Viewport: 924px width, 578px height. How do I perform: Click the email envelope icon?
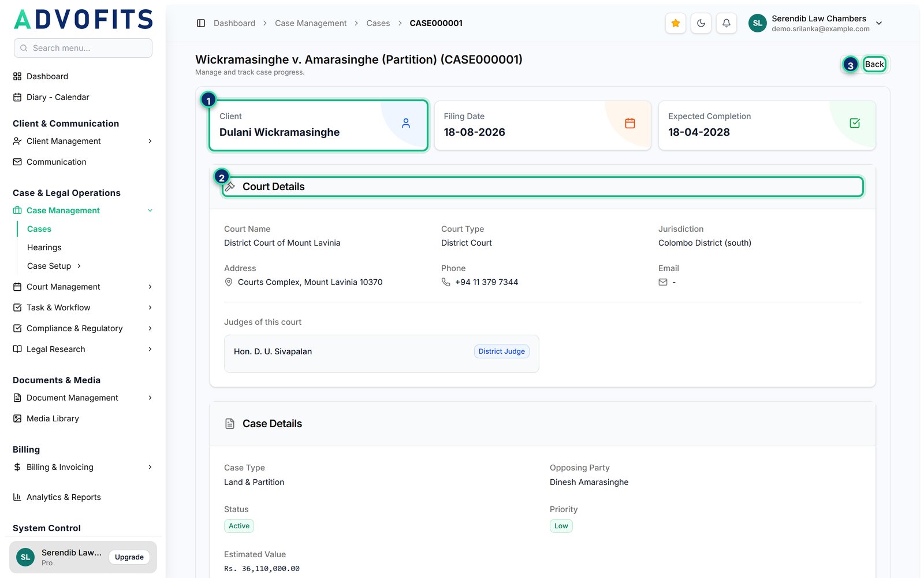663,282
